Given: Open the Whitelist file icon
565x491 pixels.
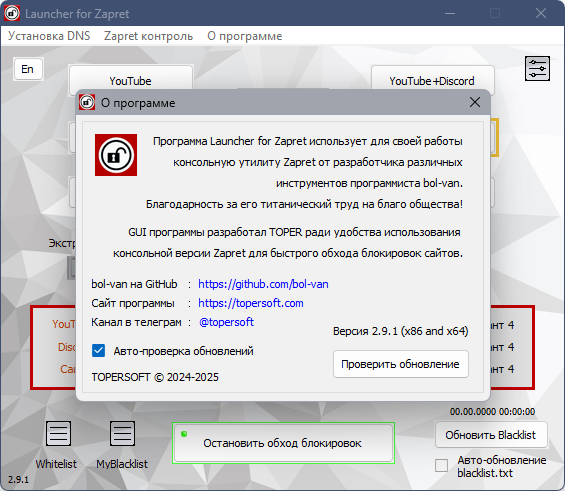Looking at the screenshot, I should click(x=58, y=434).
